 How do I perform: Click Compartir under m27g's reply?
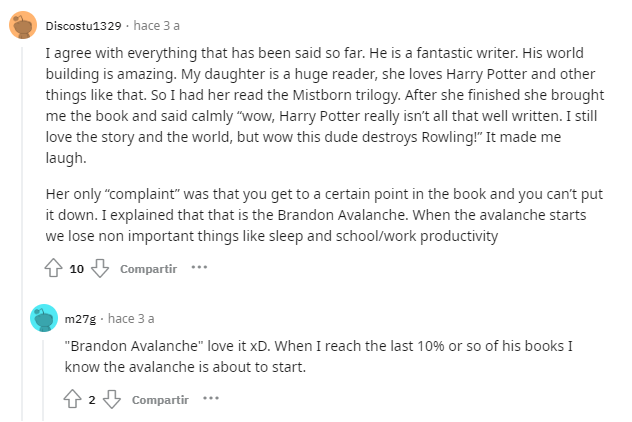pos(160,400)
